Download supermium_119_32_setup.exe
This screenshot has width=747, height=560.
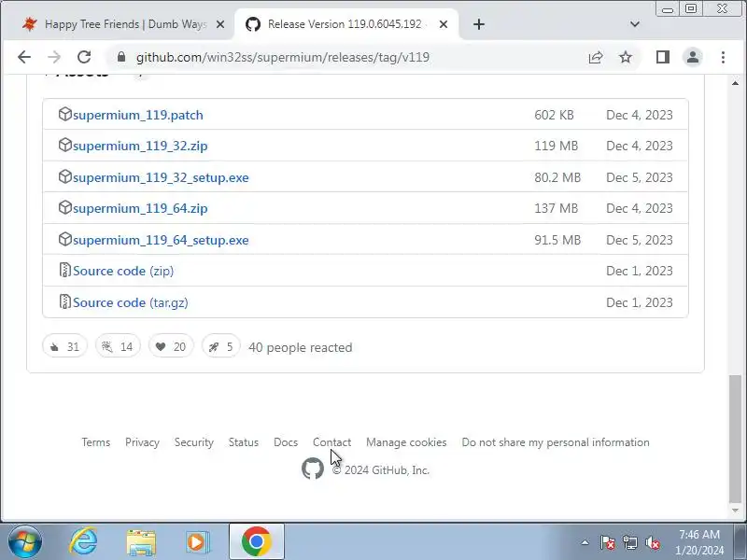click(x=161, y=177)
